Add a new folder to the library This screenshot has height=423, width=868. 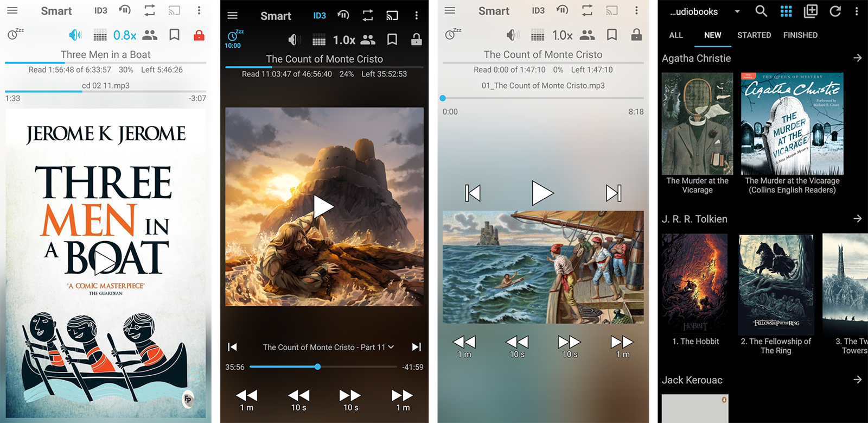tap(810, 11)
